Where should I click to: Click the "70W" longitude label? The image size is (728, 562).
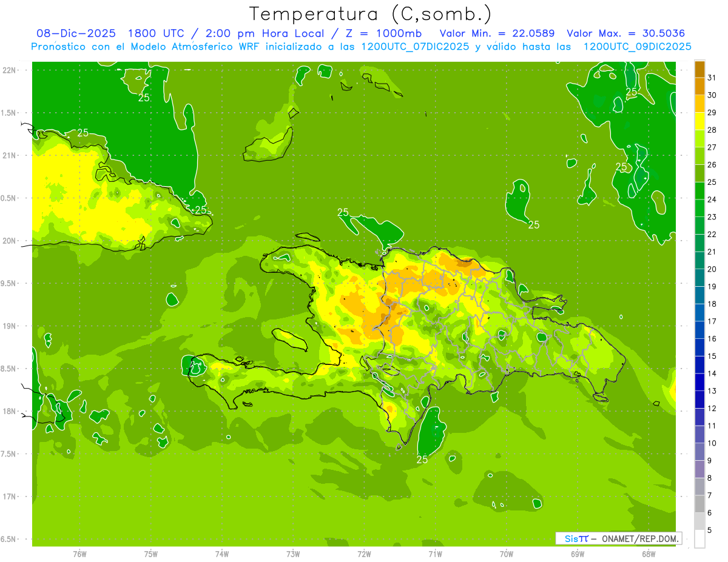[x=507, y=555]
